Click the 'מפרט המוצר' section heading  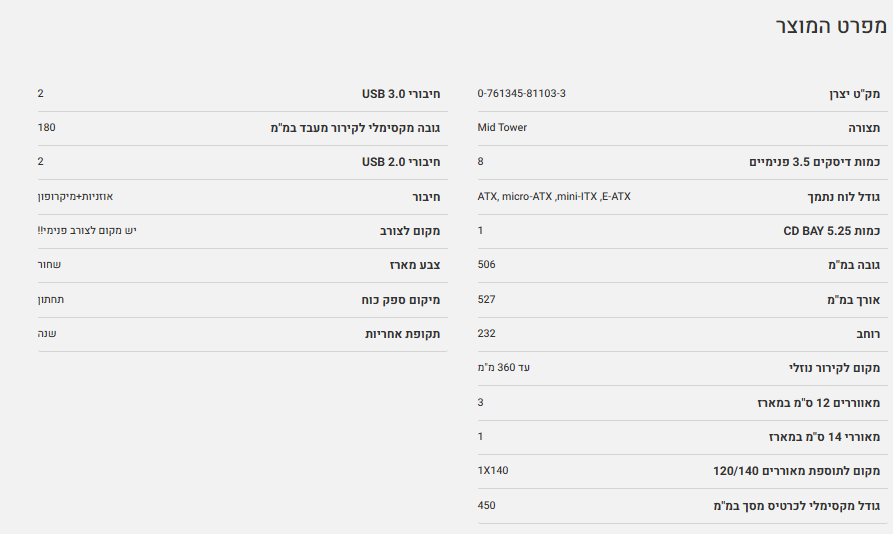pos(831,27)
